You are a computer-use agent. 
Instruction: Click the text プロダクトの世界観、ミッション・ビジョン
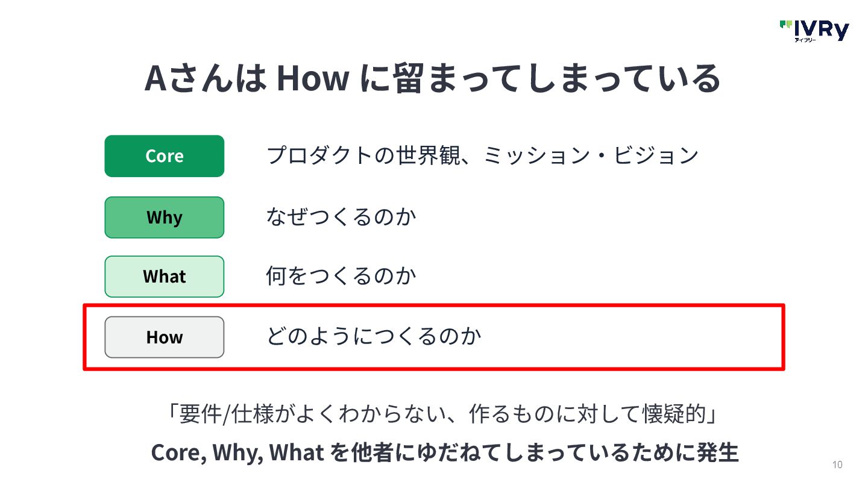coord(483,155)
